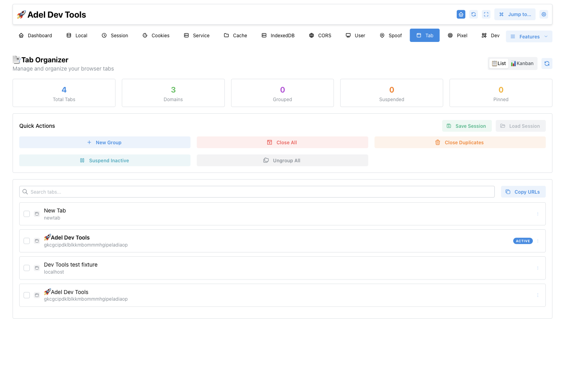Go to the IndexedDB tab
The image size is (565, 392).
pyautogui.click(x=278, y=35)
